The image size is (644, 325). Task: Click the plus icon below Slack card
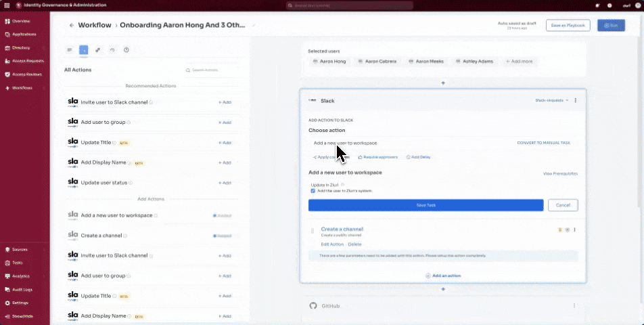pyautogui.click(x=442, y=289)
